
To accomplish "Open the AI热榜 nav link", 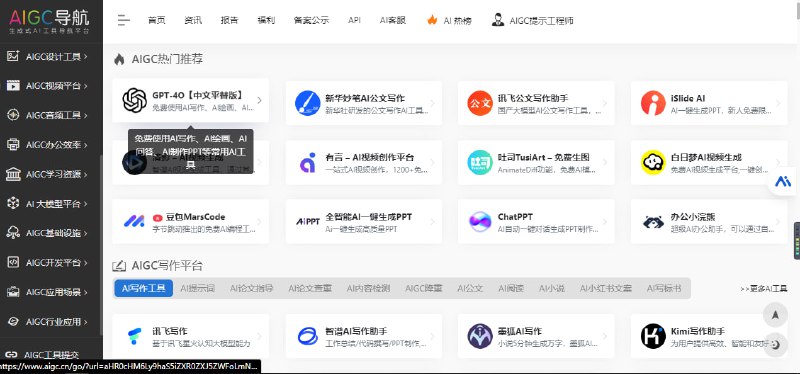I will click(458, 20).
